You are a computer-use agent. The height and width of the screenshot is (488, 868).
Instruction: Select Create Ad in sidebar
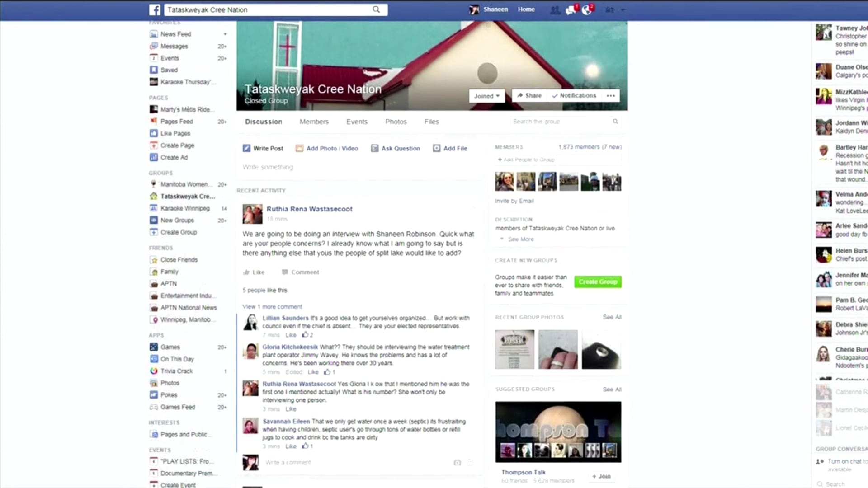(x=174, y=157)
